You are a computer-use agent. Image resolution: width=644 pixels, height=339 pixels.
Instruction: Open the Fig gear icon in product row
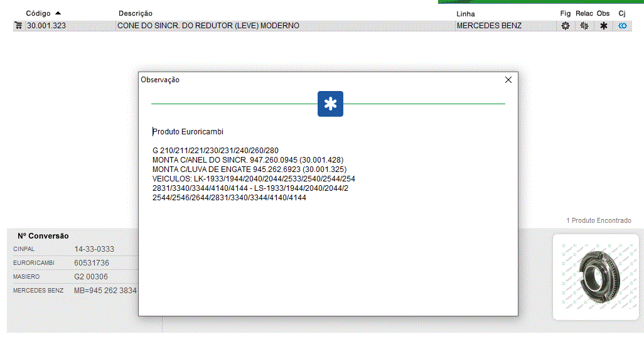click(565, 26)
